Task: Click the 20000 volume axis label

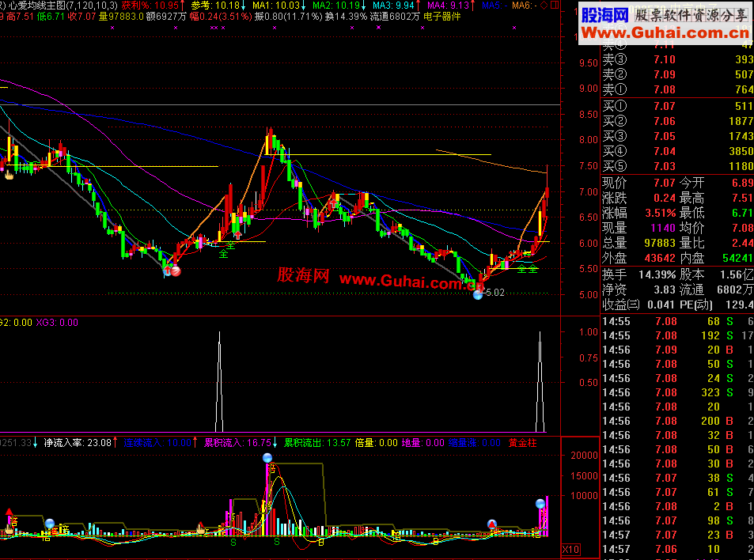Action: 584,456
